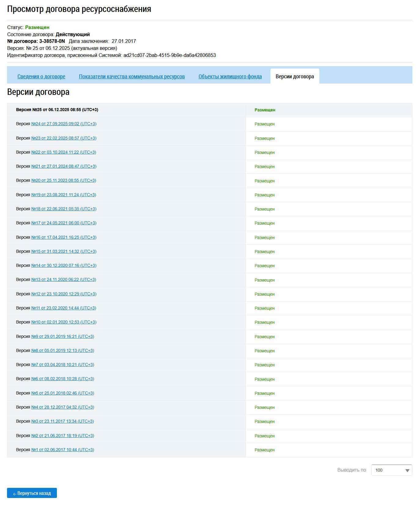
Task: Open version №23 from 22.02.2025
Action: (x=64, y=138)
